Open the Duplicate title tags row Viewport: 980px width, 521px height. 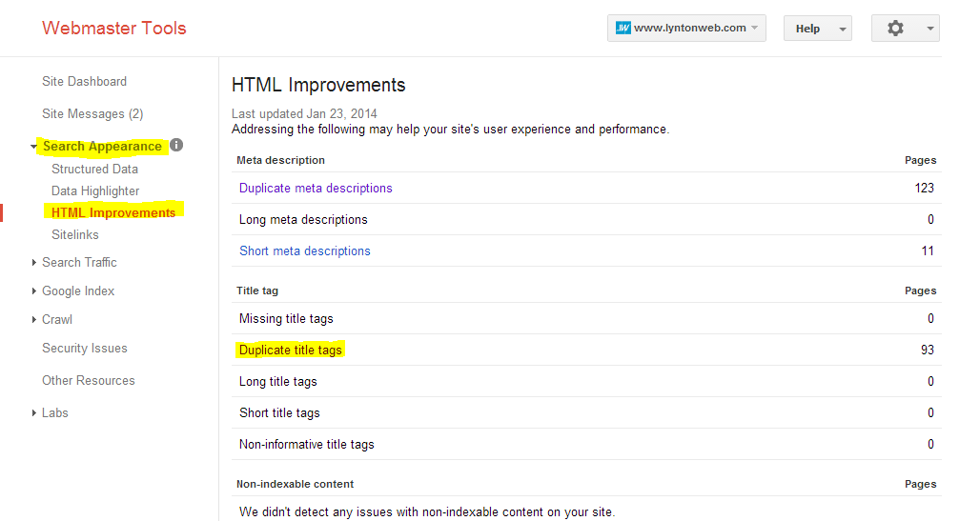586,350
